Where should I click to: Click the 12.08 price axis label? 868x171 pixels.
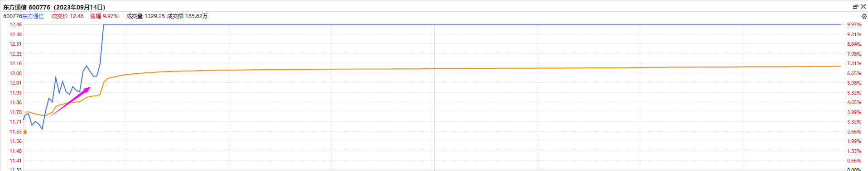(16, 73)
